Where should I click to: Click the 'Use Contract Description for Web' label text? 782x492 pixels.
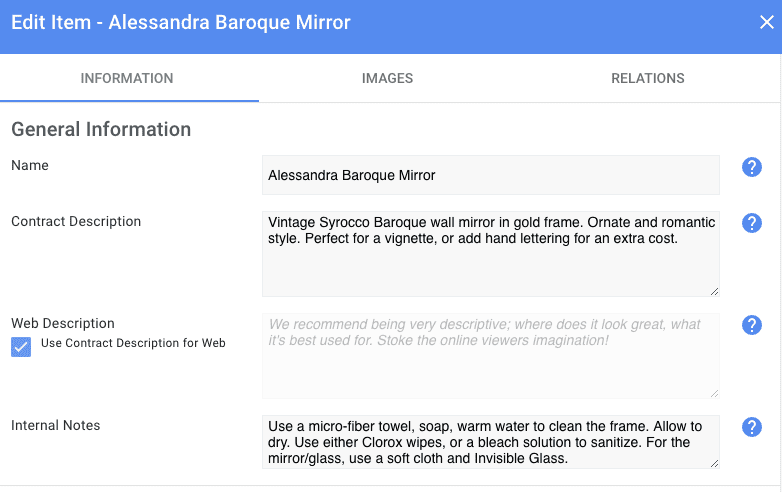pyautogui.click(x=133, y=343)
